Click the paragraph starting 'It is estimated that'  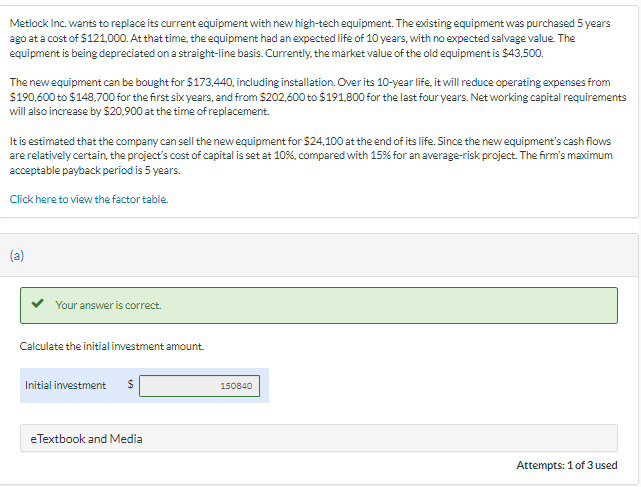(x=311, y=156)
